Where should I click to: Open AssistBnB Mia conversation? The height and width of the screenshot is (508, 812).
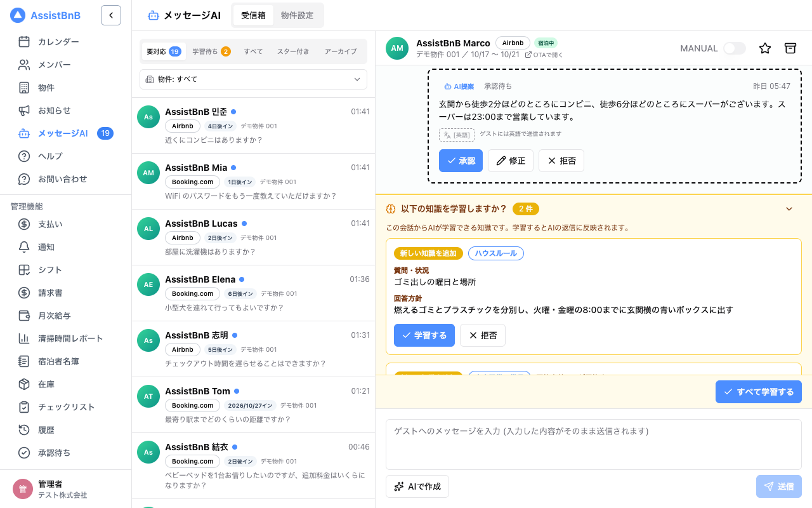253,182
